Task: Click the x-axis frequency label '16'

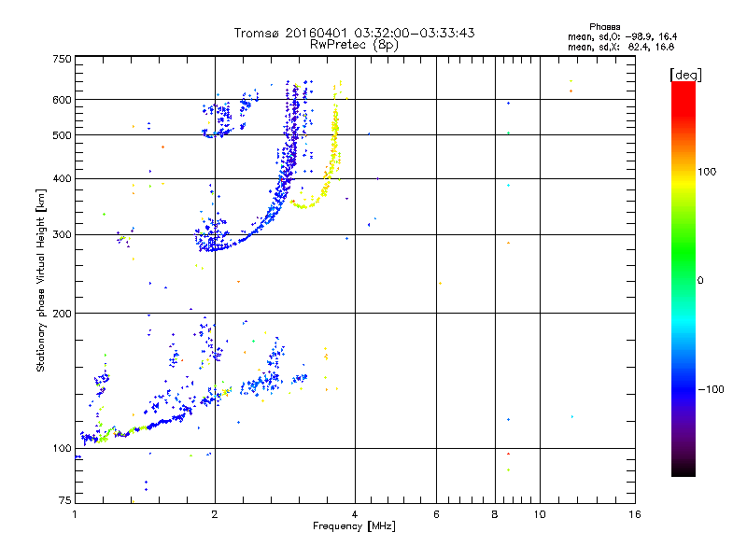Action: point(635,514)
